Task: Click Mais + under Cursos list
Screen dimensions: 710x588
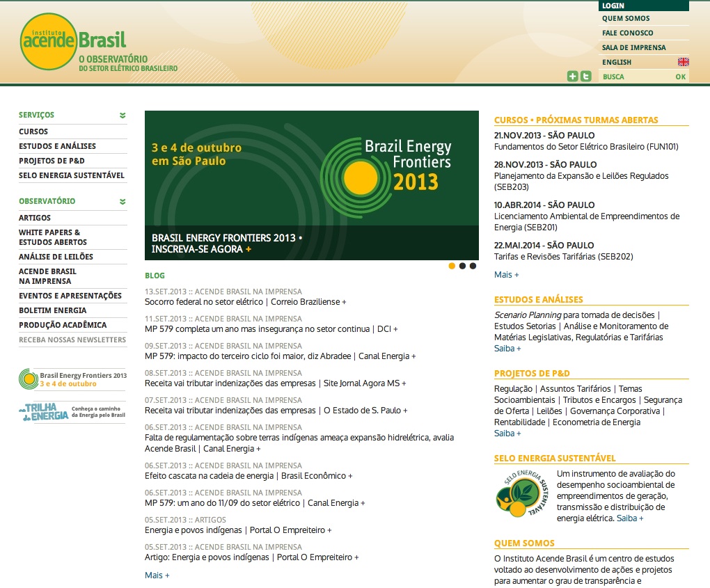Action: [506, 275]
